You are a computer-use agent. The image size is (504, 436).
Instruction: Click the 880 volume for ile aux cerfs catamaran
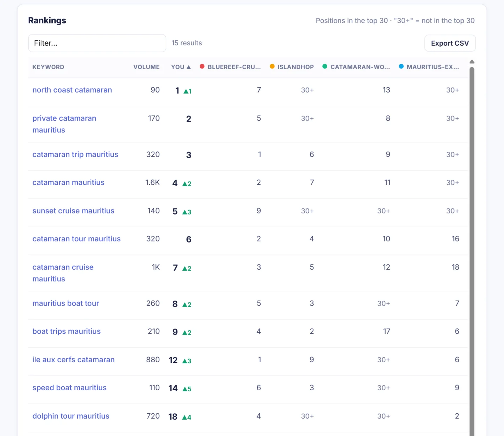pyautogui.click(x=153, y=360)
